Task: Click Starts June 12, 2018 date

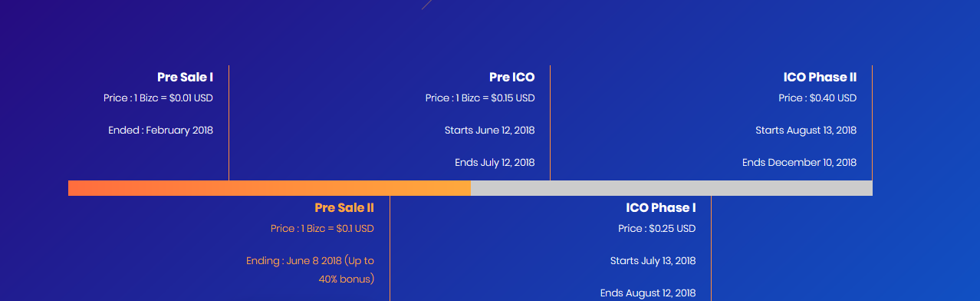Action: click(489, 130)
